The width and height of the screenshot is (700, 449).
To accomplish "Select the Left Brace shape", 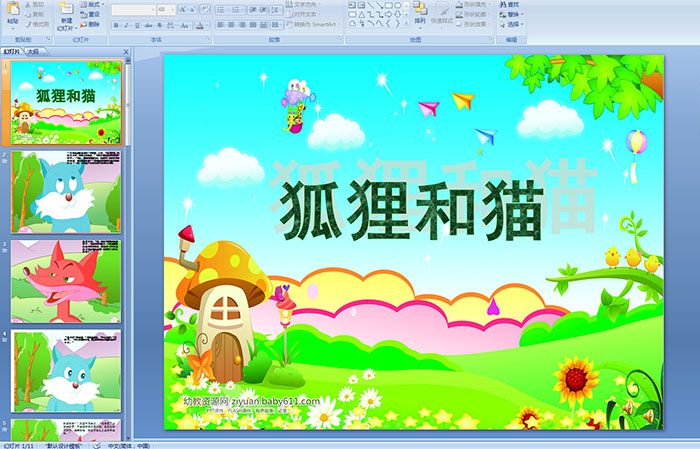I will point(388,23).
